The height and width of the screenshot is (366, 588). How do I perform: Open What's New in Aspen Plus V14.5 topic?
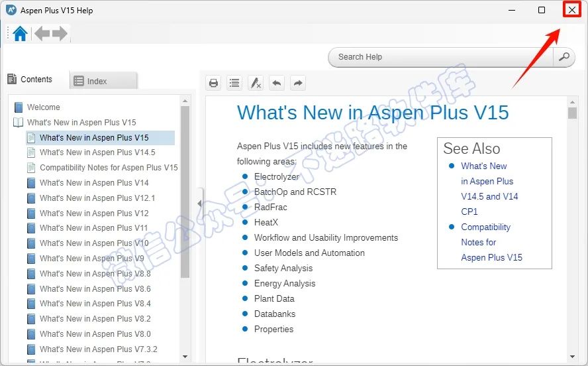(97, 152)
